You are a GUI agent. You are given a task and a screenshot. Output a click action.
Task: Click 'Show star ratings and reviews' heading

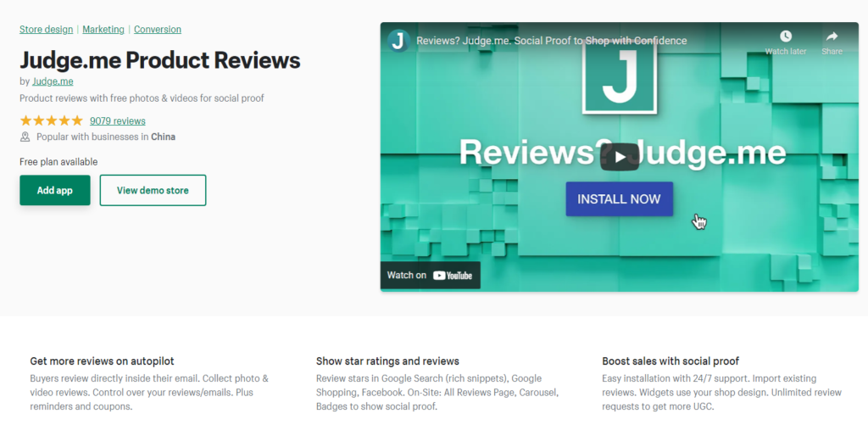click(387, 361)
